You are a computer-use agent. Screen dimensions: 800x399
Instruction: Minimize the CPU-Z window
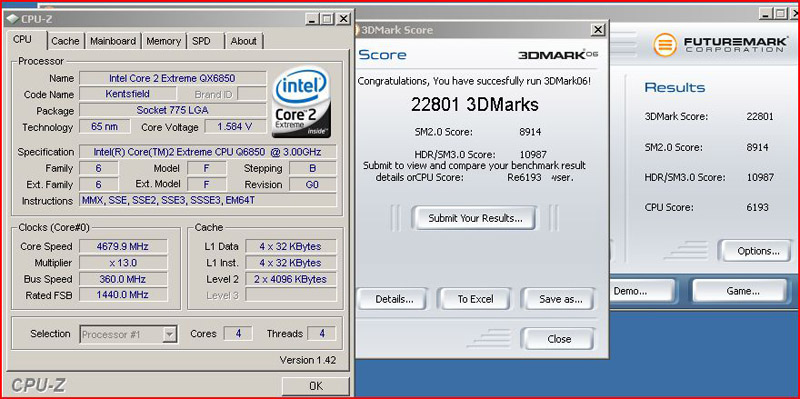click(x=313, y=19)
